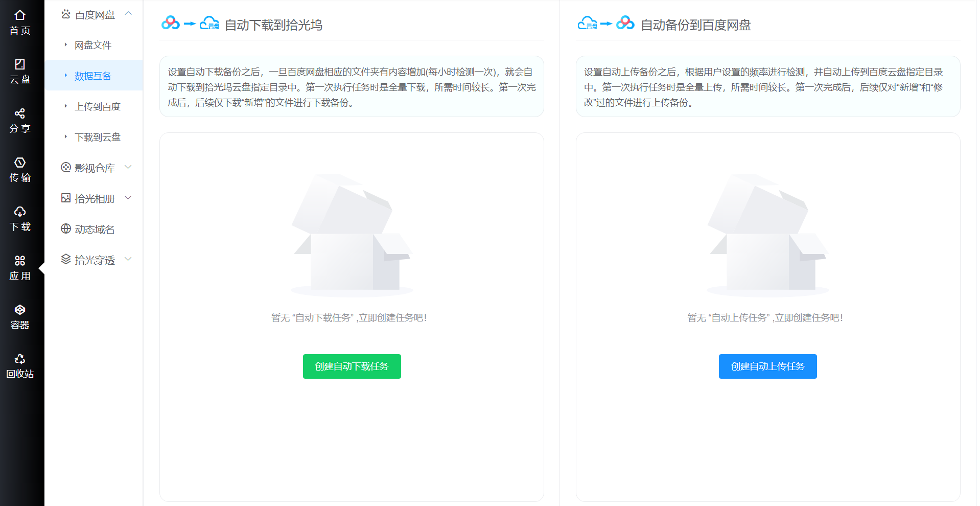
Task: Click cloud disk logo in 自动备份到百度网盘 header
Action: pyautogui.click(x=587, y=23)
